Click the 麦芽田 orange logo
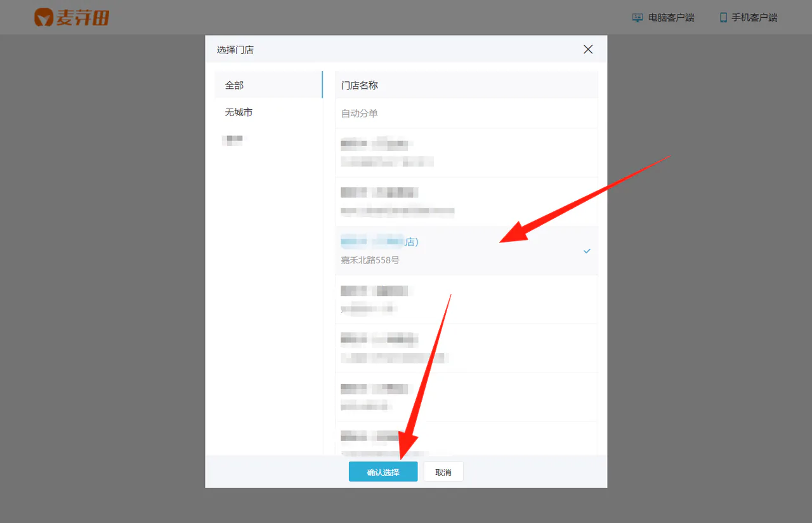The width and height of the screenshot is (812, 523). [x=72, y=17]
